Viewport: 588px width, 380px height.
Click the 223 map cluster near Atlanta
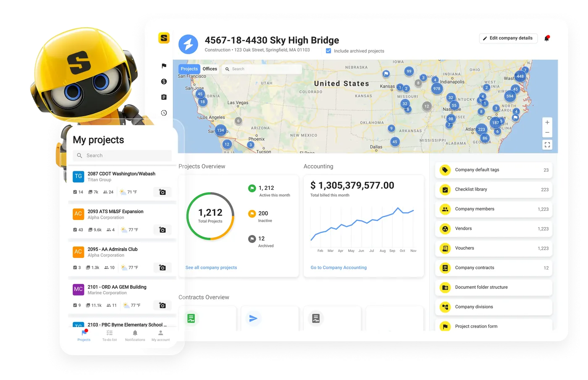(x=481, y=129)
